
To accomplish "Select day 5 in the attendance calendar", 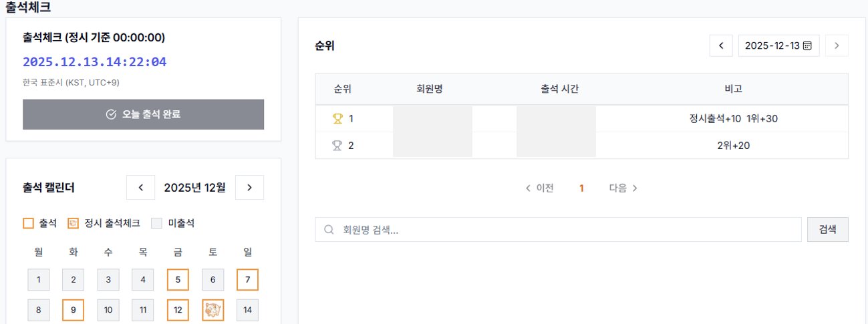I will pos(178,280).
